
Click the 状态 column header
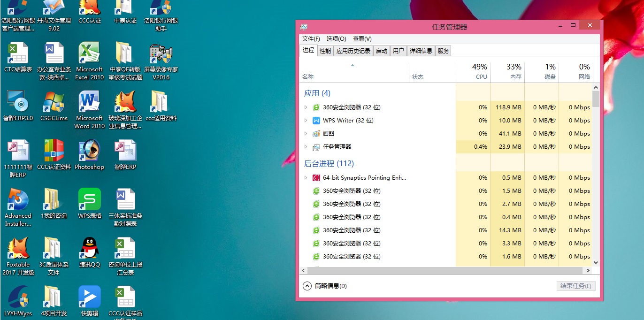[x=432, y=72]
